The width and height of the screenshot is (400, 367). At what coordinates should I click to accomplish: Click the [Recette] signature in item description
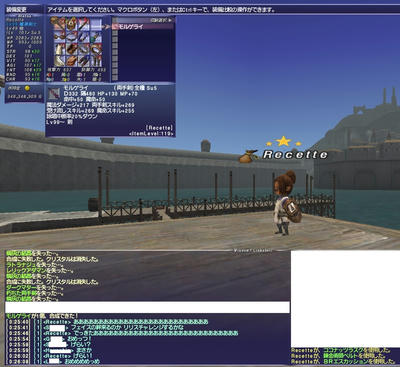tap(159, 128)
